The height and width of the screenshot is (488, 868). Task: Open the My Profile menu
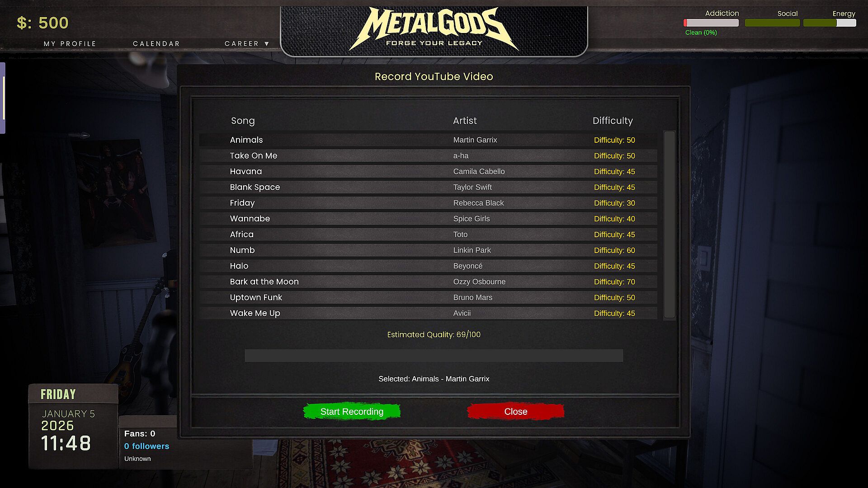[70, 44]
